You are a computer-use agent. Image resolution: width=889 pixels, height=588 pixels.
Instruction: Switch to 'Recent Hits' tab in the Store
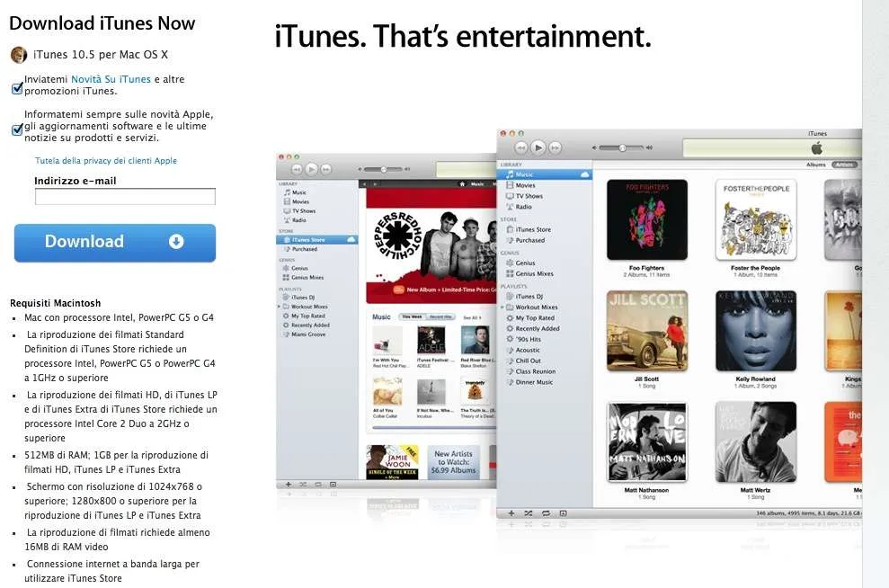(440, 317)
